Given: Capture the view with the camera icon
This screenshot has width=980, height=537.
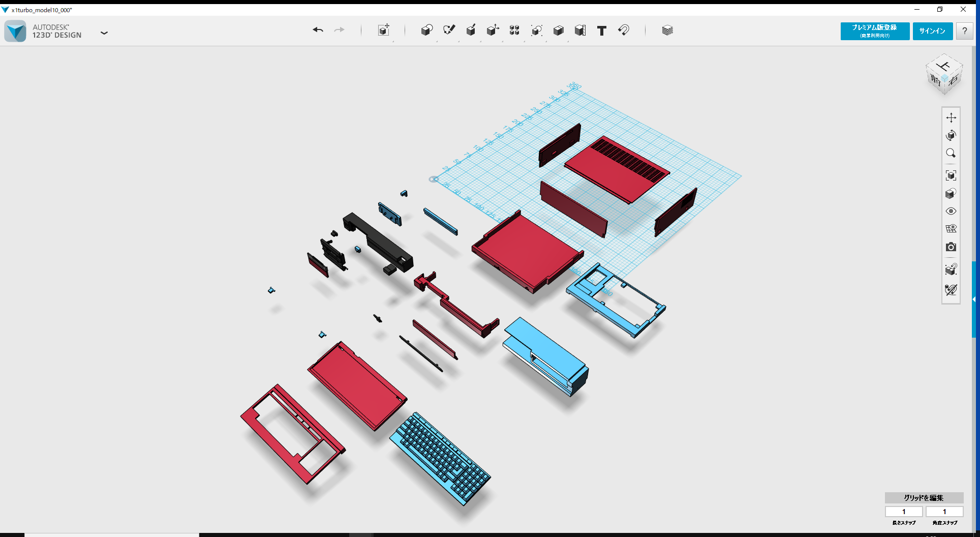Looking at the screenshot, I should click(951, 247).
